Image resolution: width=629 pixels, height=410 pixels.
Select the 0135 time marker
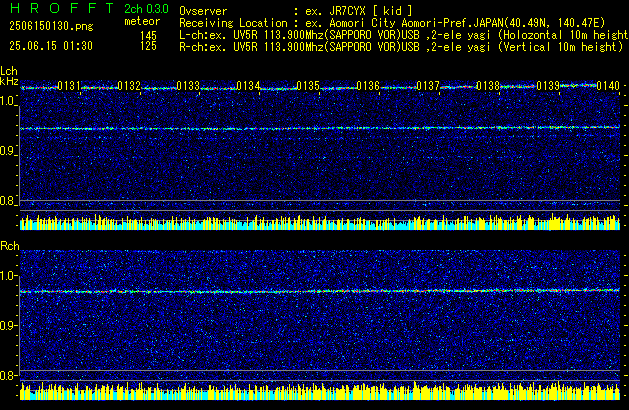(308, 86)
